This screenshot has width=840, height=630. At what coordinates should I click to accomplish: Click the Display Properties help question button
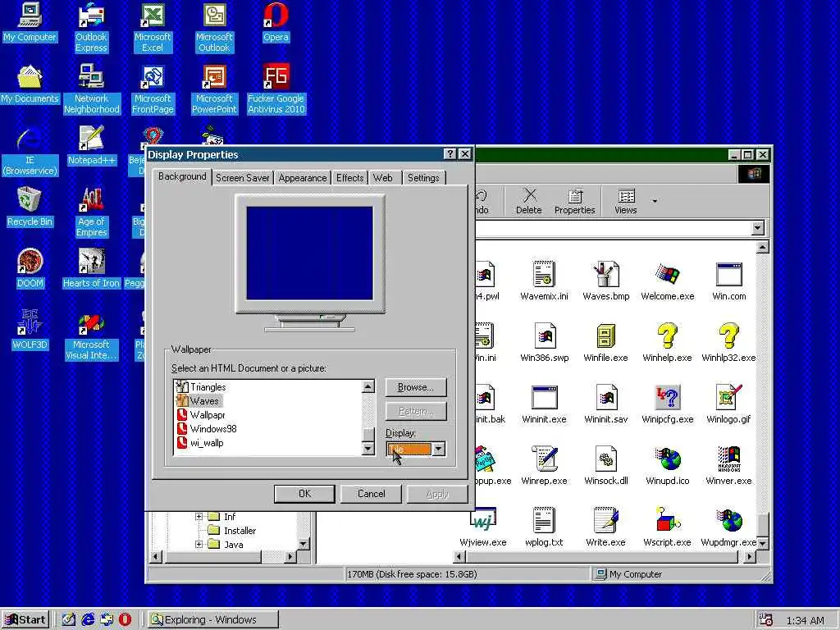(450, 154)
